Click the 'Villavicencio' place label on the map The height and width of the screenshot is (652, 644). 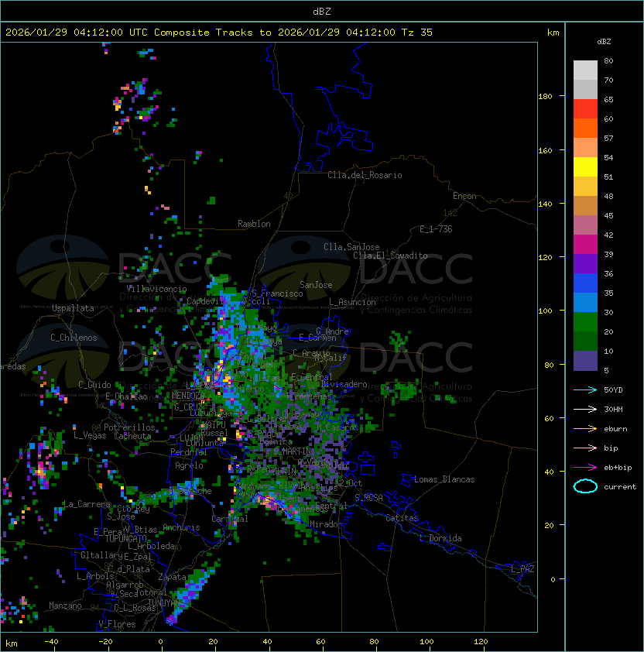pyautogui.click(x=156, y=289)
